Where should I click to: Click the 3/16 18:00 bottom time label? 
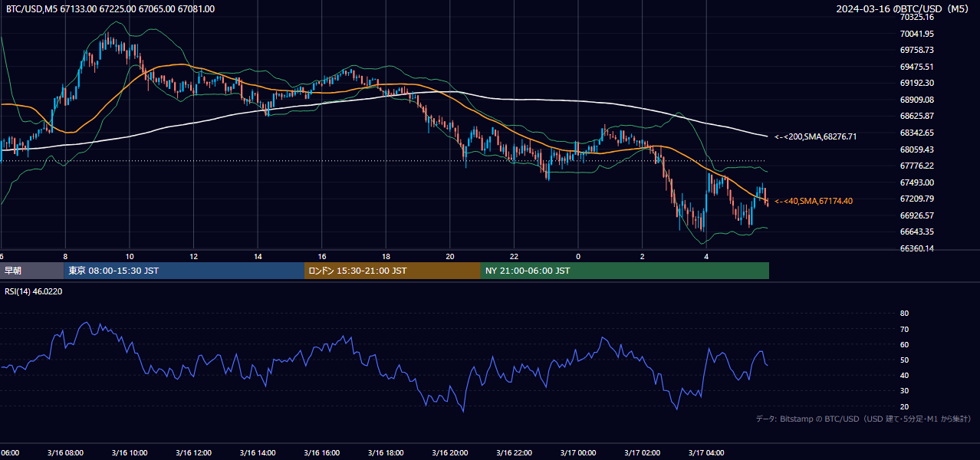point(386,453)
